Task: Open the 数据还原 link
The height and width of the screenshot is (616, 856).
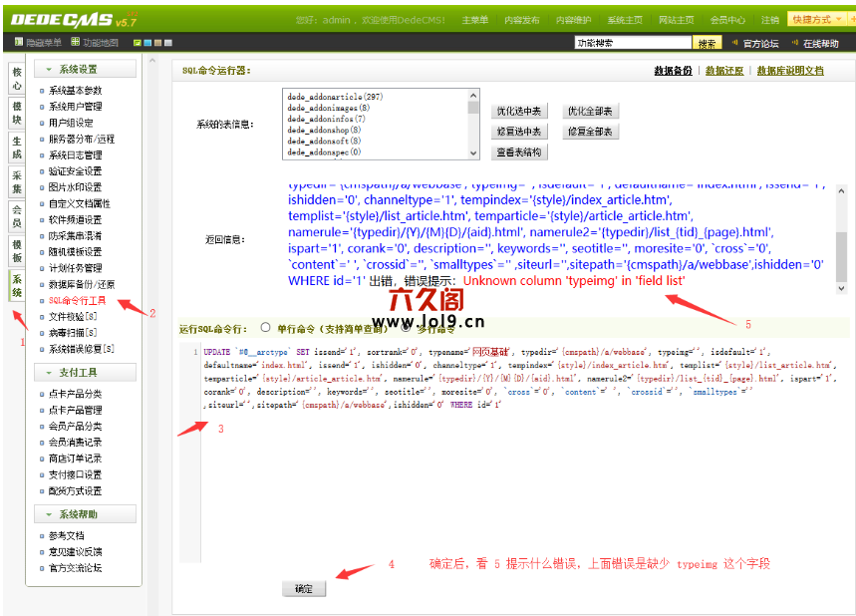Action: tap(724, 71)
